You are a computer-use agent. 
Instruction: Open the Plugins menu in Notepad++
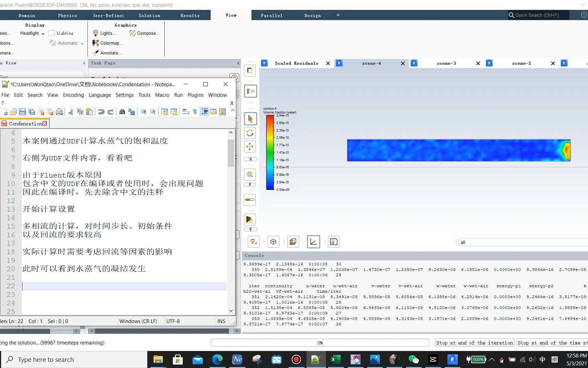click(x=195, y=95)
